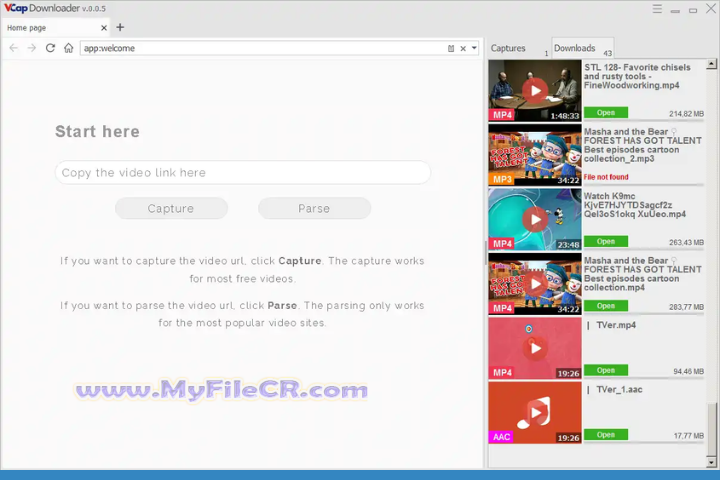Image resolution: width=720 pixels, height=480 pixels.
Task: Reload the current page
Action: pos(50,48)
